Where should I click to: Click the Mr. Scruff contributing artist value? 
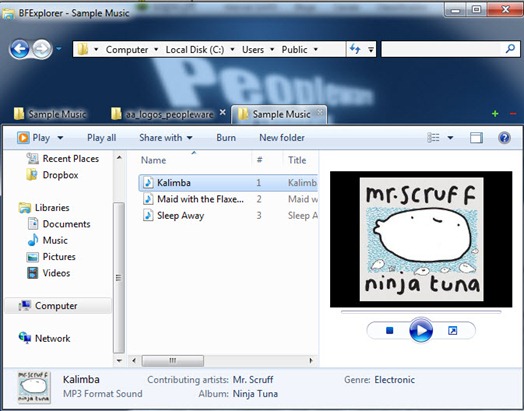tap(253, 380)
